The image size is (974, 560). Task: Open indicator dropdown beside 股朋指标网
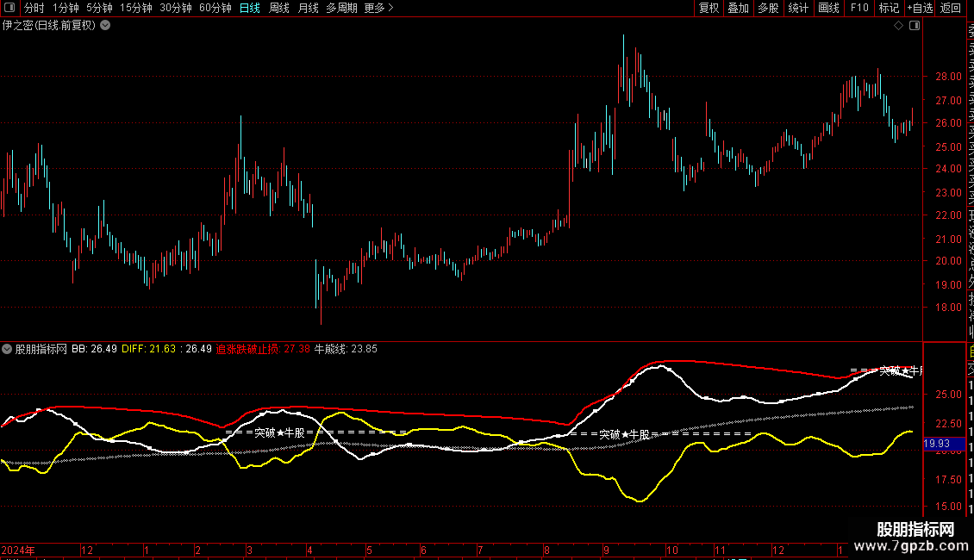(7, 349)
